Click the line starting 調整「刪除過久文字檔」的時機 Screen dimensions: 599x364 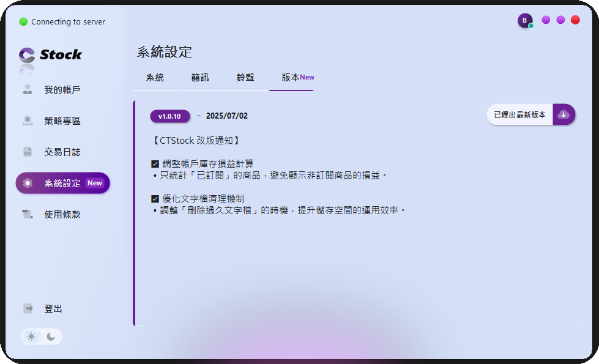point(279,210)
